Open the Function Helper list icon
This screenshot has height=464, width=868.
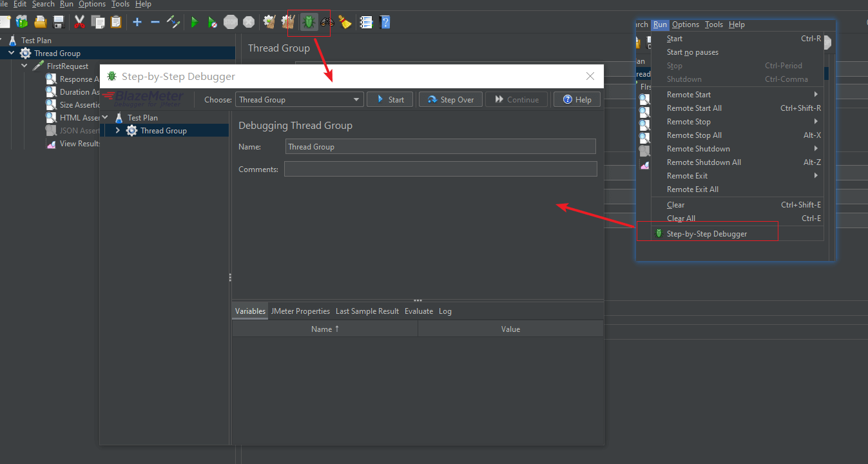click(x=366, y=23)
